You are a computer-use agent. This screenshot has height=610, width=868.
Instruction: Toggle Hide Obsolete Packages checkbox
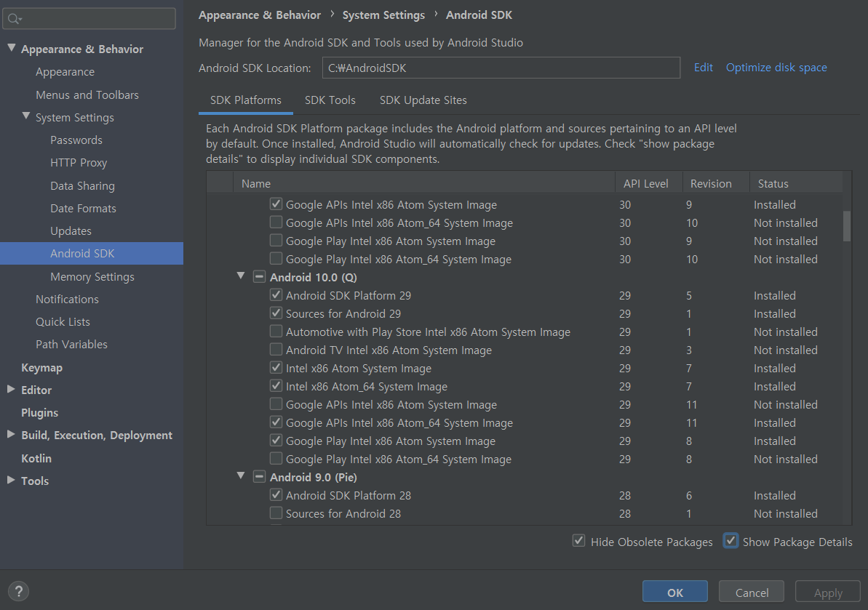pyautogui.click(x=578, y=541)
